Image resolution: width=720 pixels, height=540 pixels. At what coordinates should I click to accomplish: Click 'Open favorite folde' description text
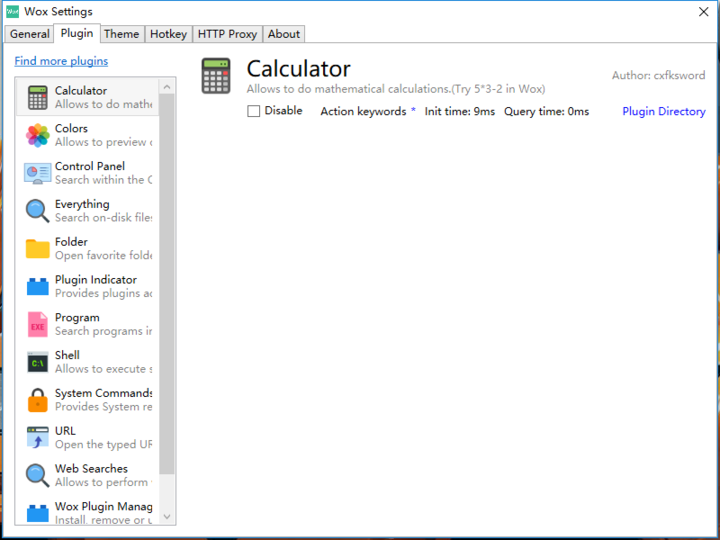point(104,255)
